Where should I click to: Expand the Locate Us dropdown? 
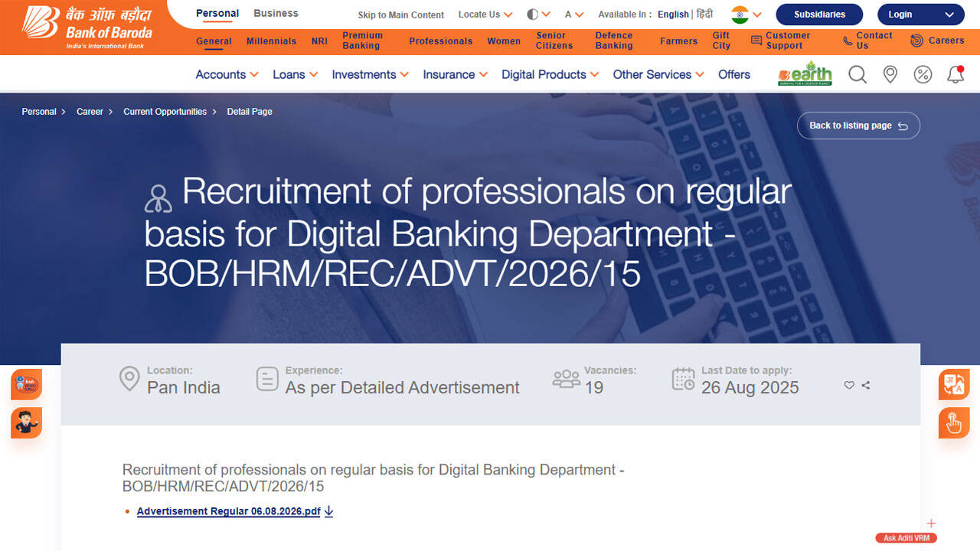tap(485, 15)
